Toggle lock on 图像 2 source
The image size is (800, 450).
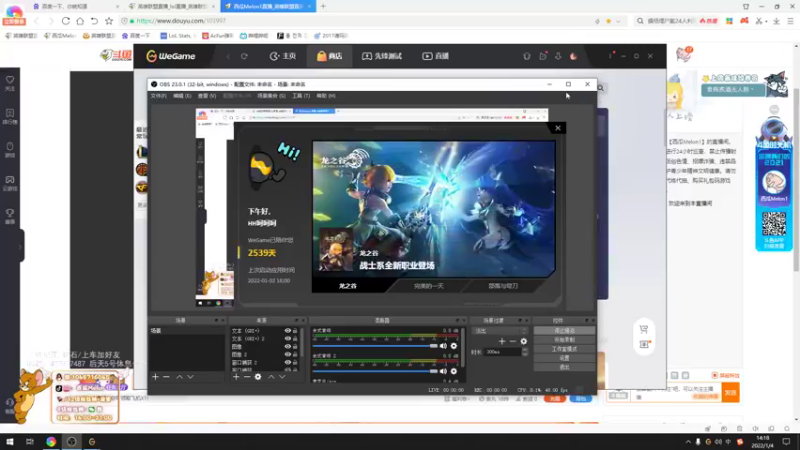[x=295, y=354]
